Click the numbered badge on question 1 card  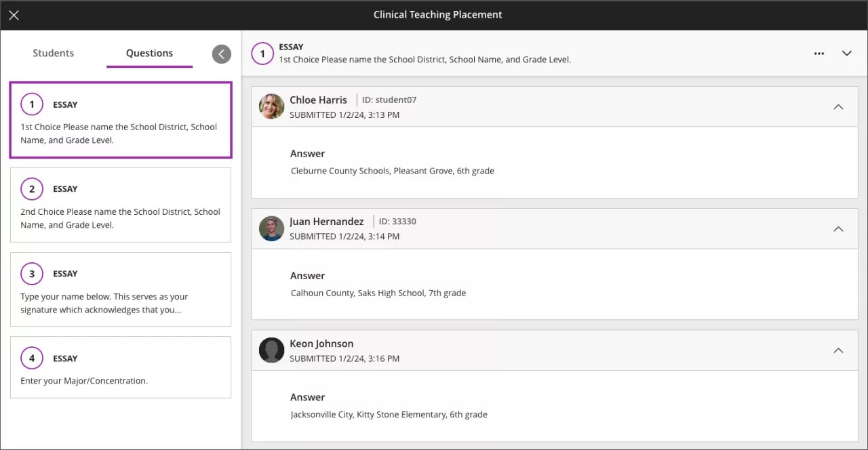coord(31,104)
